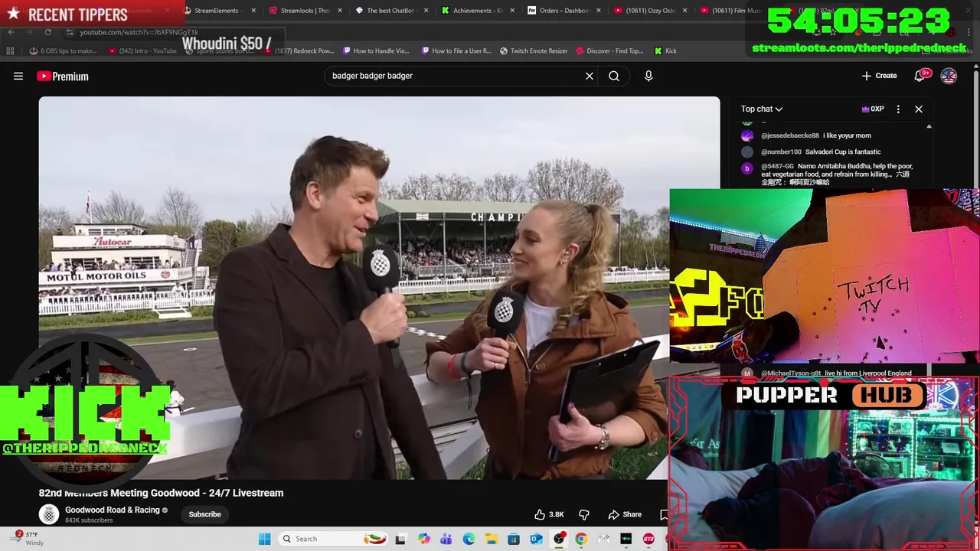
Task: Close the StreamElements browser tab
Action: pos(253,11)
